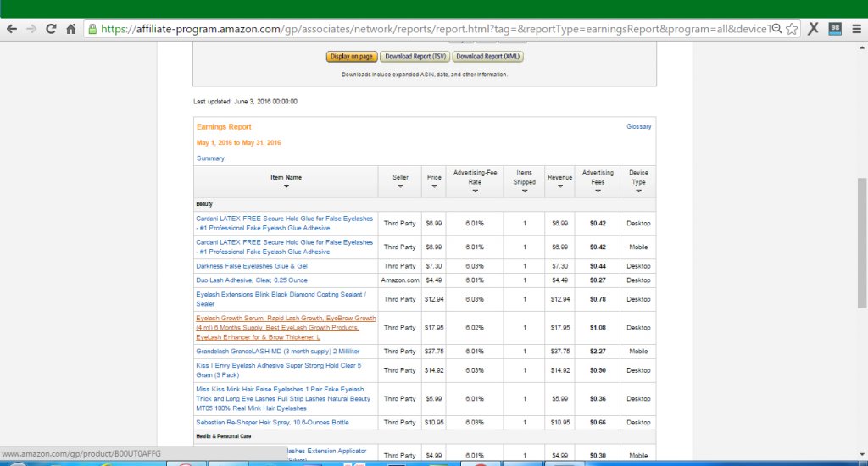
Task: Click the $12.94 price cell
Action: (x=434, y=299)
